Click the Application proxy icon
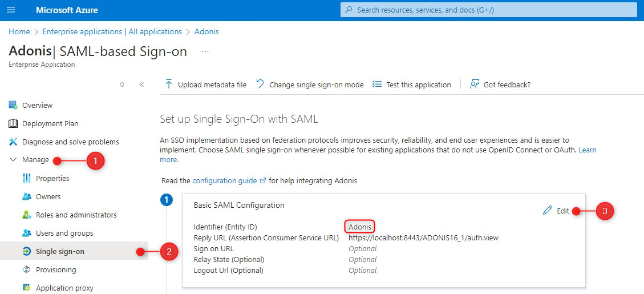This screenshot has width=644, height=294. (x=27, y=287)
